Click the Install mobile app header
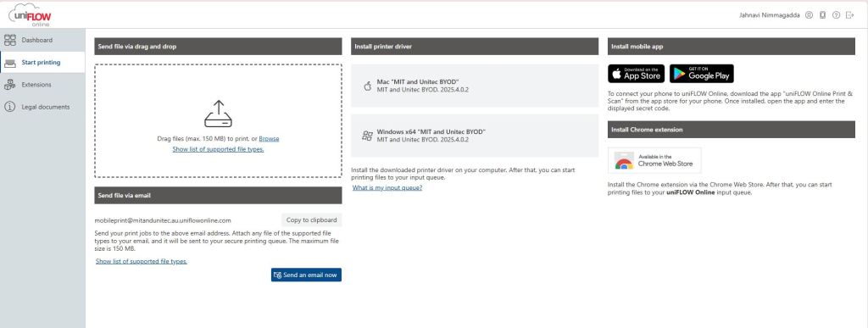 pyautogui.click(x=732, y=47)
